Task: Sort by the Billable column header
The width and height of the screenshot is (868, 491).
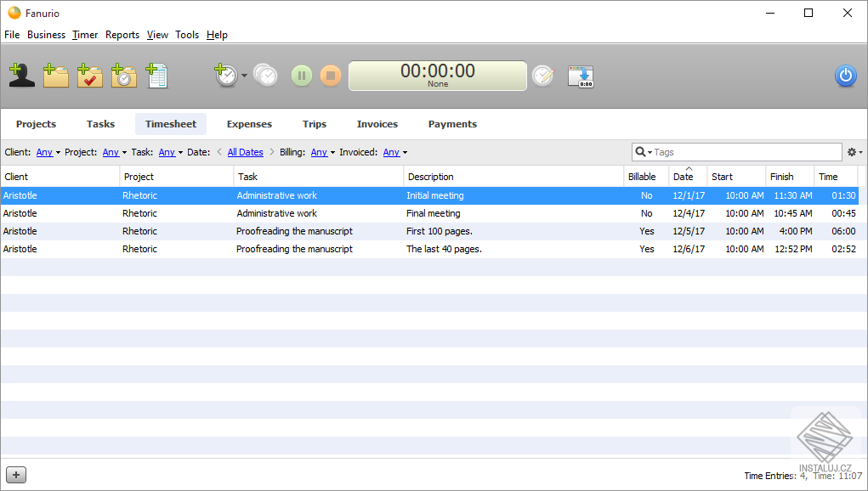Action: click(647, 177)
